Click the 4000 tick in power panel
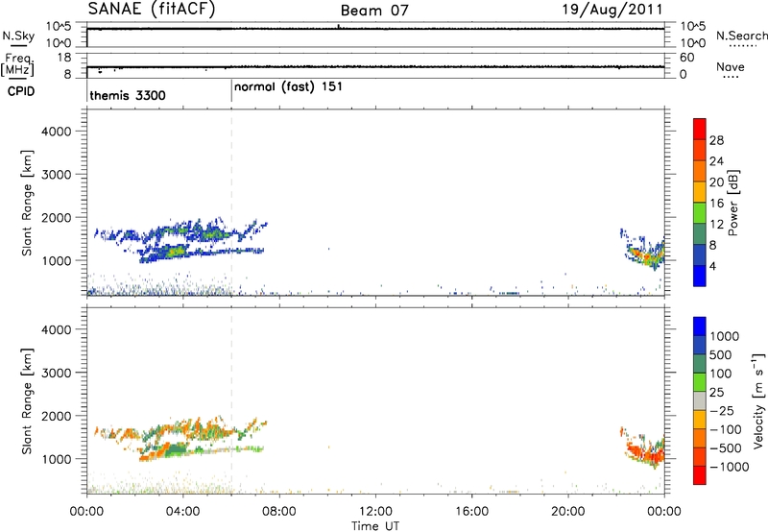Viewport: 768px width, 532px height. click(56, 132)
